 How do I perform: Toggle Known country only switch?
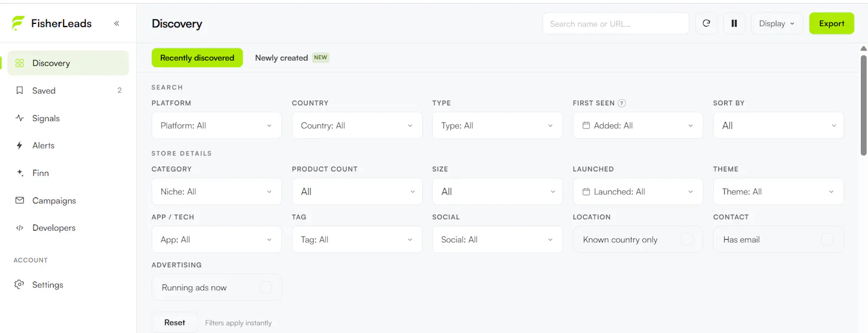pos(687,239)
